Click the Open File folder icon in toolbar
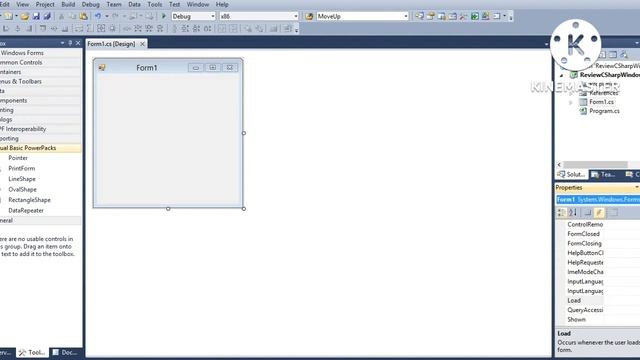The image size is (640, 360). click(x=24, y=16)
